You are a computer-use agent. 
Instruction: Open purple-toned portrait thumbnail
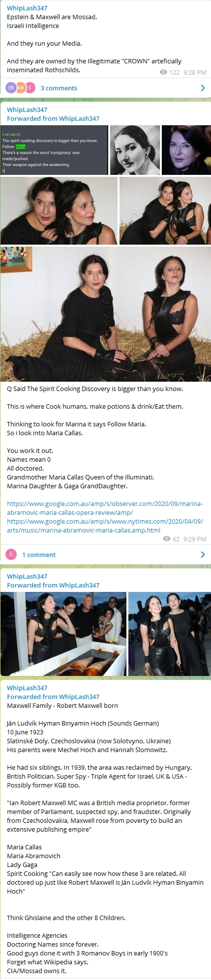pos(186,150)
